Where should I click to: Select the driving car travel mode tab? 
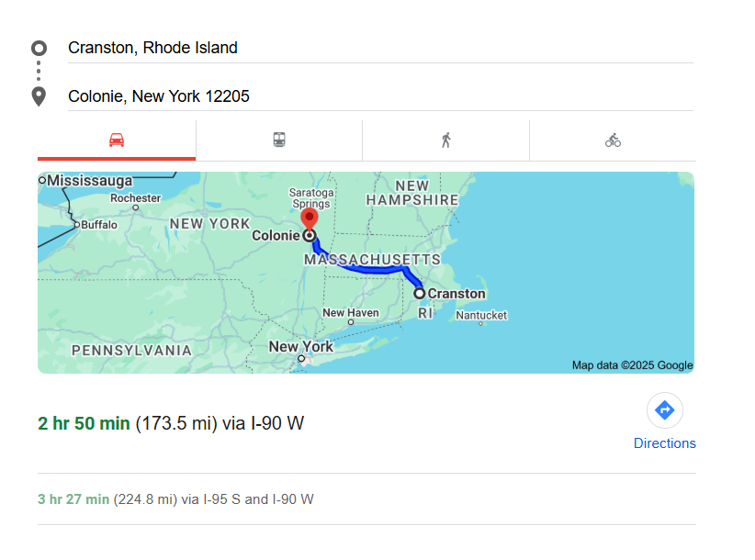[117, 140]
